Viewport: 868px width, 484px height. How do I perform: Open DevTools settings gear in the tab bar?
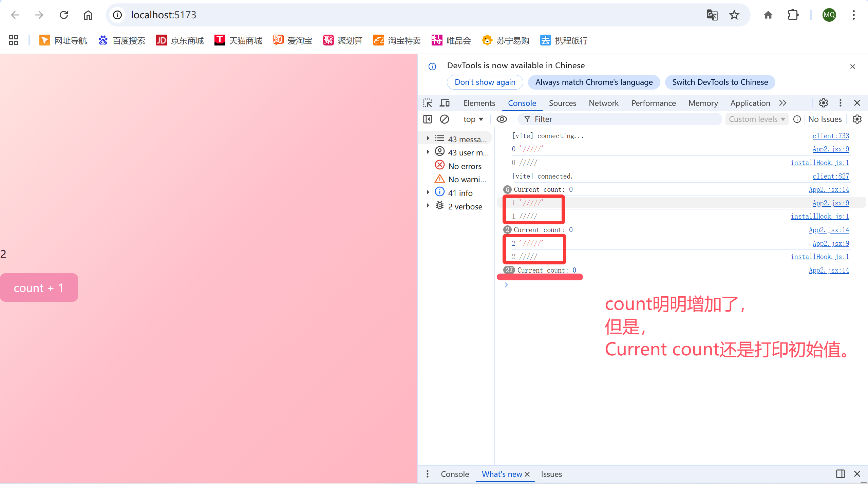coord(823,103)
